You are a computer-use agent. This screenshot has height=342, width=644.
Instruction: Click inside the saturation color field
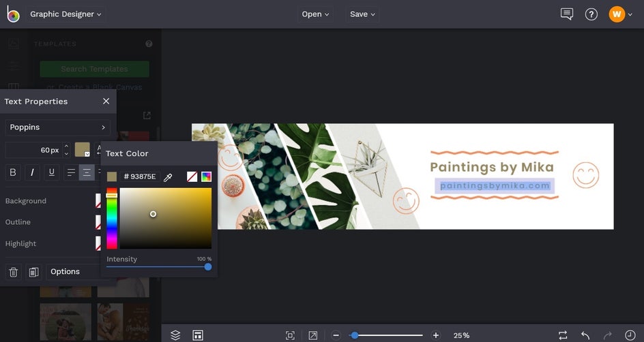tap(166, 218)
